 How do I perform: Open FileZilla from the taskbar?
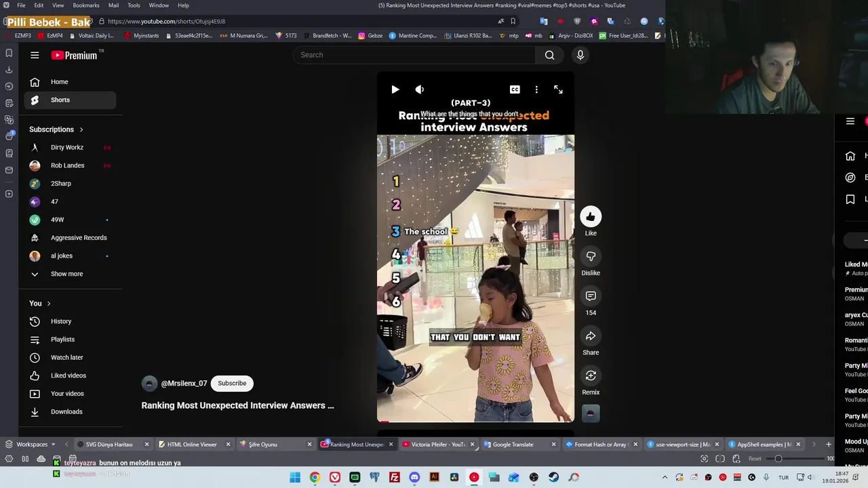pos(395,477)
